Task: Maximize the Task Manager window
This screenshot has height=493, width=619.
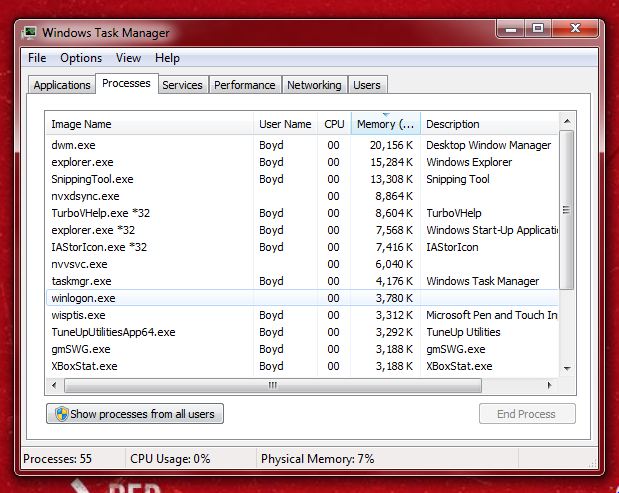Action: (x=538, y=29)
